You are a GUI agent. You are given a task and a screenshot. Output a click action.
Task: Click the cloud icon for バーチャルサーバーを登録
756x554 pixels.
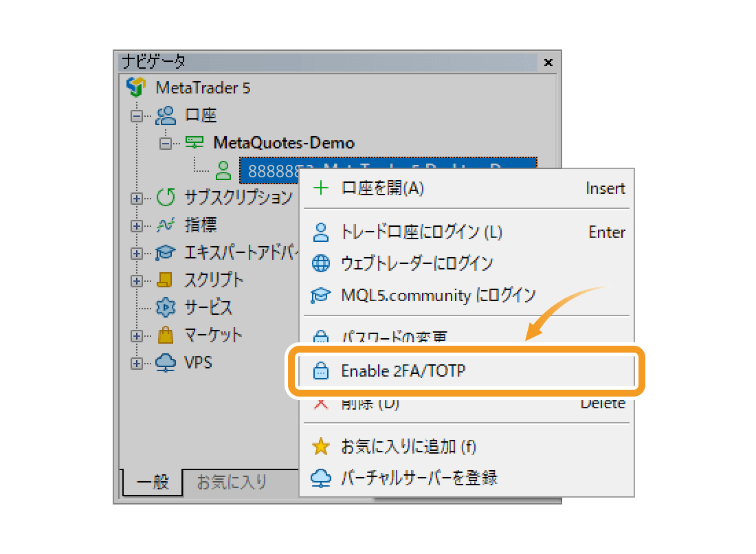[x=321, y=478]
